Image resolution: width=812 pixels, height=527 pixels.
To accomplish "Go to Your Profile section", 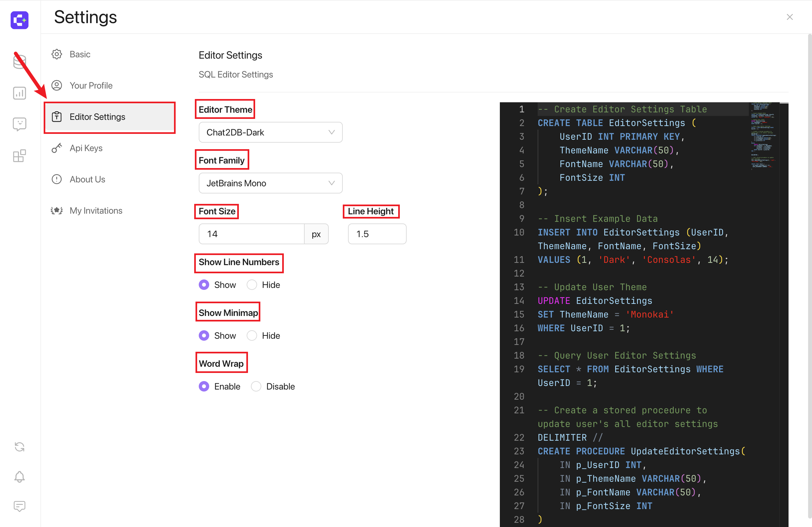I will click(109, 85).
